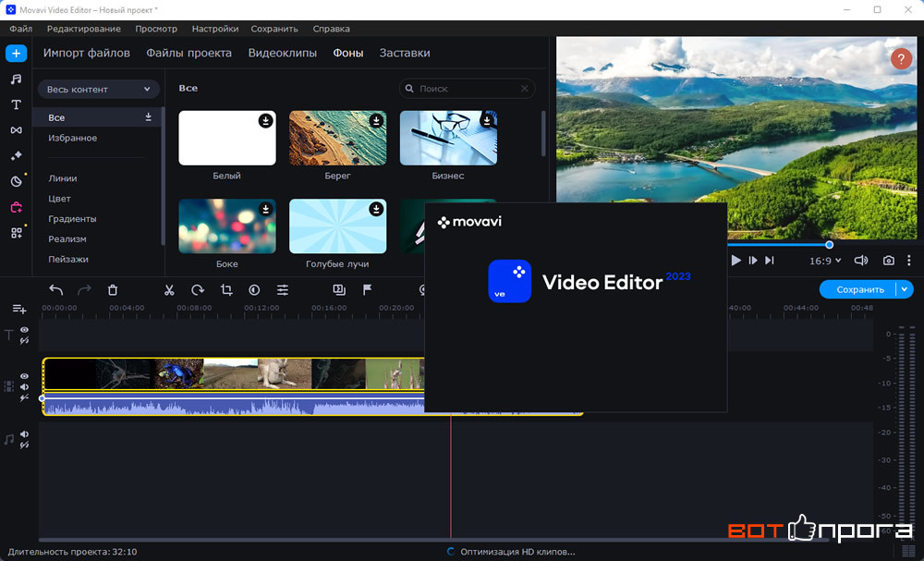Mute the video track audio
Viewport: 924px width, 561px height.
point(24,387)
